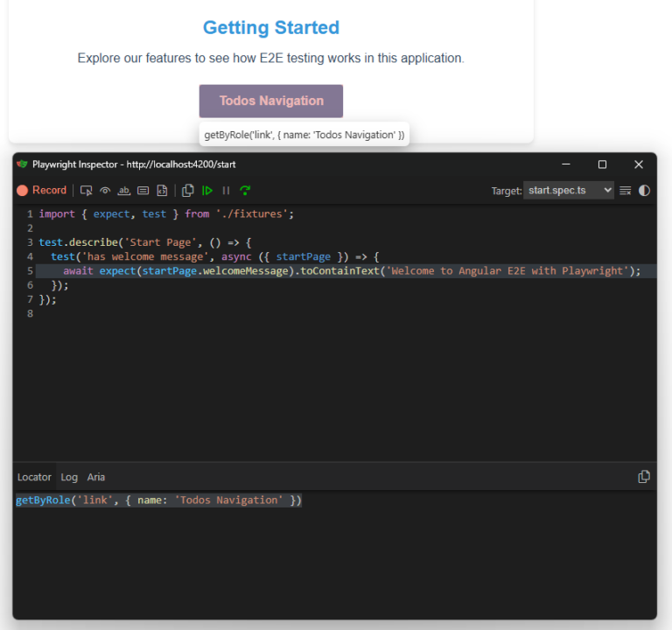Viewport: 672px width, 630px height.
Task: Click line 3 test.describe 'Start Page'
Action: click(145, 242)
